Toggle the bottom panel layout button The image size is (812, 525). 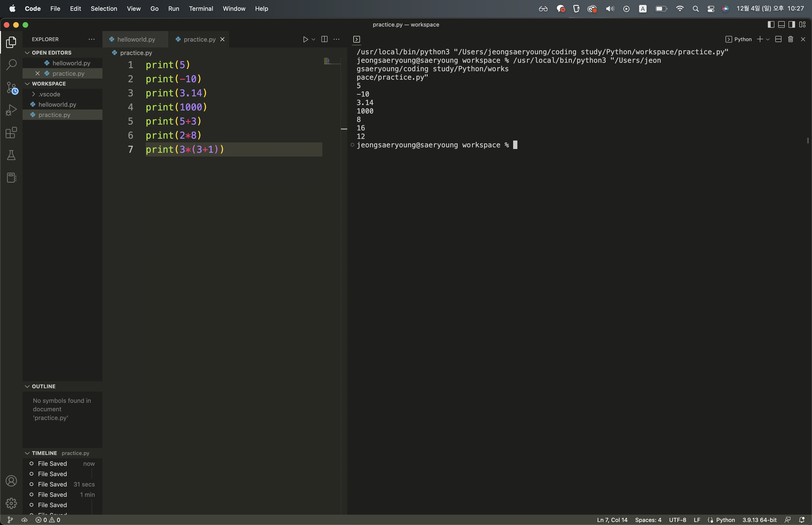point(781,24)
